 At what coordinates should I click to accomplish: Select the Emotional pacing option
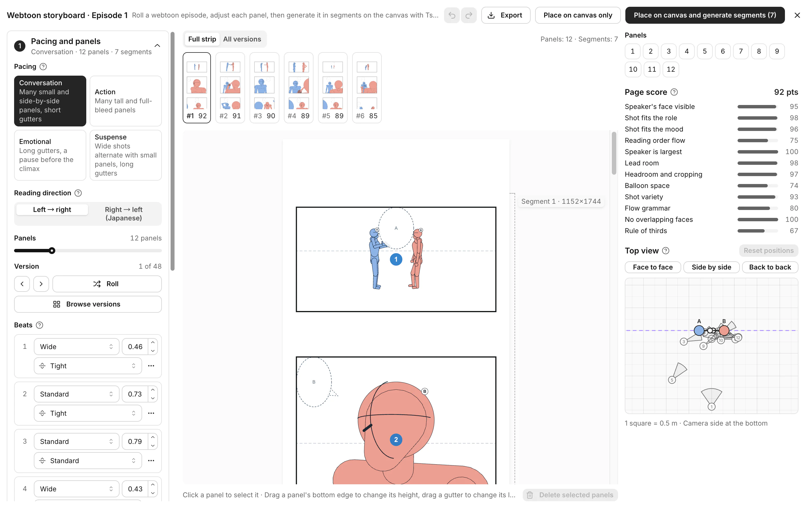click(50, 155)
